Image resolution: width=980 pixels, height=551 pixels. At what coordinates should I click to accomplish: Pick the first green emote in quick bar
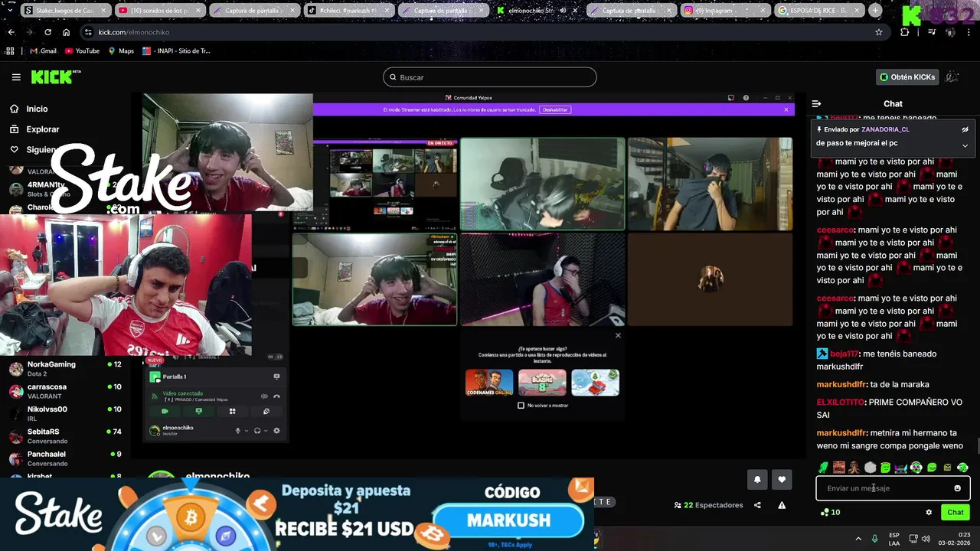coord(824,468)
